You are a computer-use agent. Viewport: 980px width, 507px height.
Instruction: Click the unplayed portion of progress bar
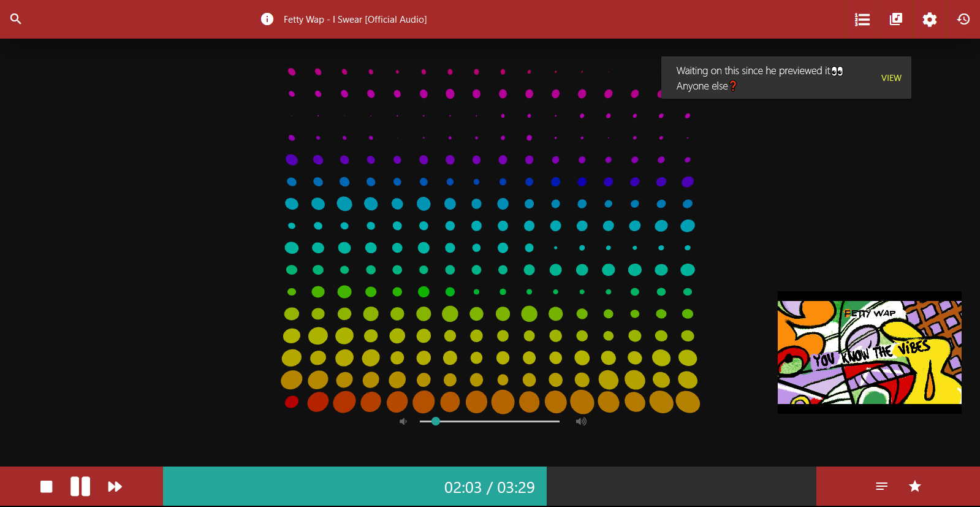point(682,487)
